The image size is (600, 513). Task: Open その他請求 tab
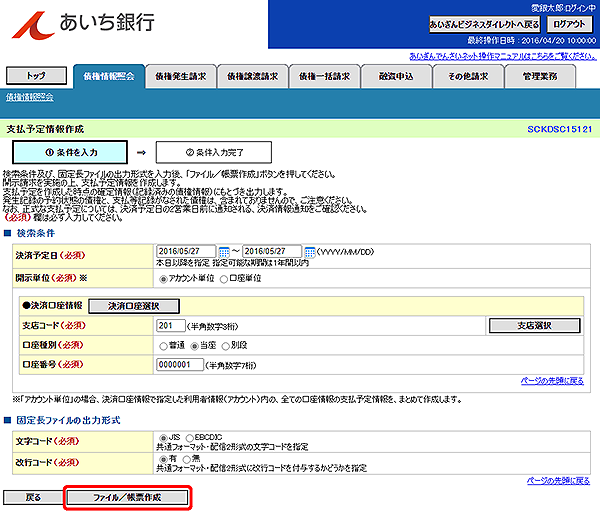point(468,77)
